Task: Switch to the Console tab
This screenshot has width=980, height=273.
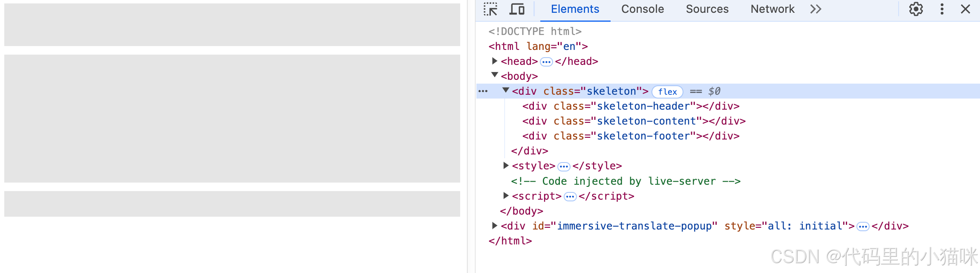Action: [x=643, y=9]
